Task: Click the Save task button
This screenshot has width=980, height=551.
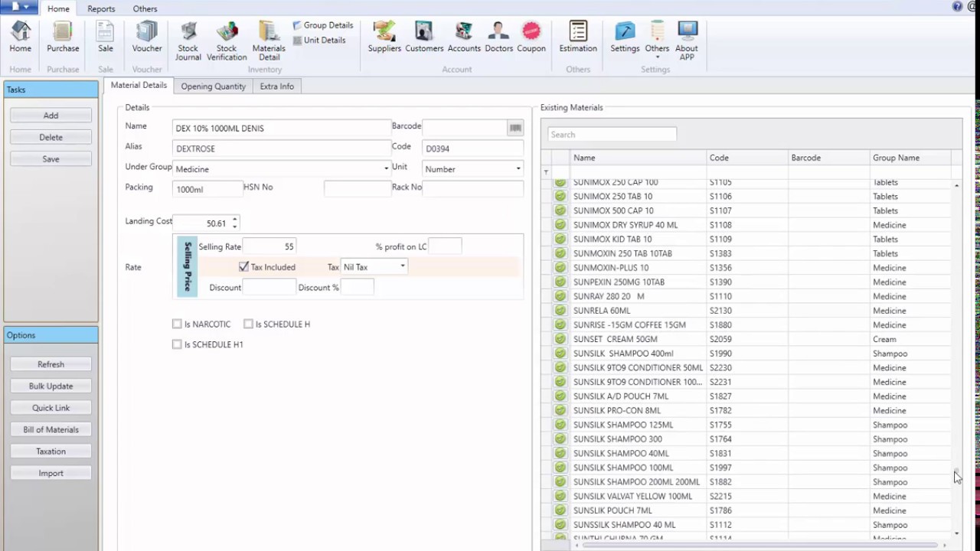Action: click(51, 159)
